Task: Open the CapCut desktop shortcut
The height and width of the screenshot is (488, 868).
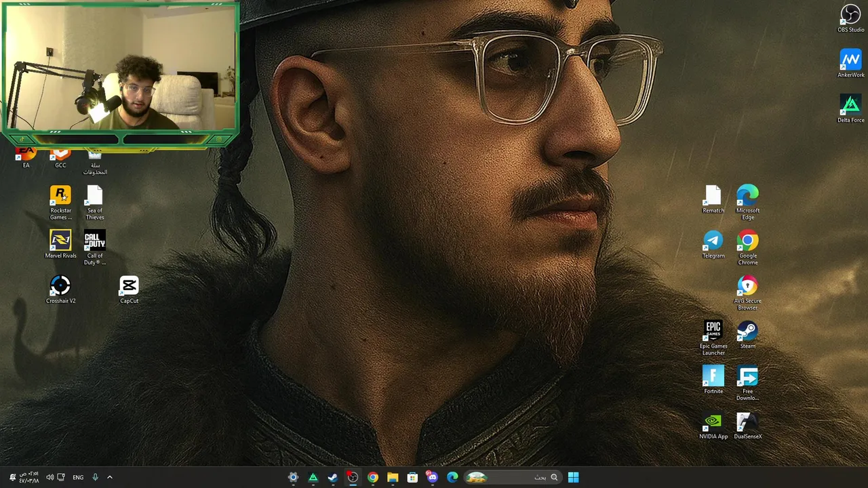Action: point(129,289)
